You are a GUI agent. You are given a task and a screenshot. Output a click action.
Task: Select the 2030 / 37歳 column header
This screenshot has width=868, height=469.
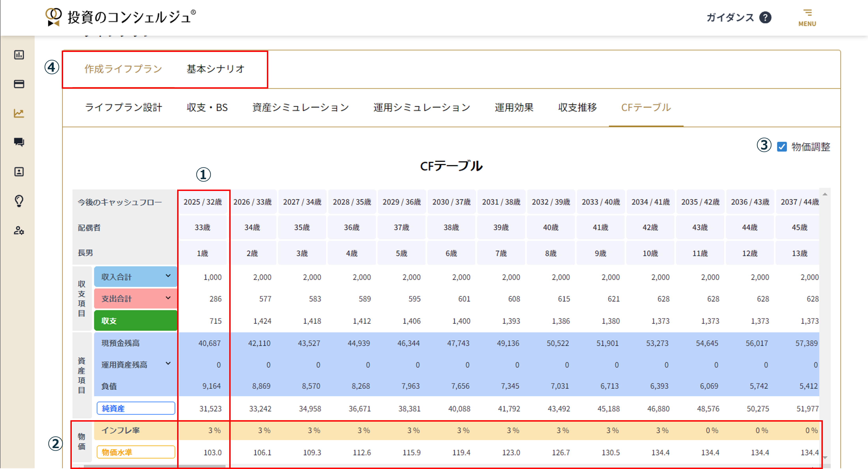point(452,202)
